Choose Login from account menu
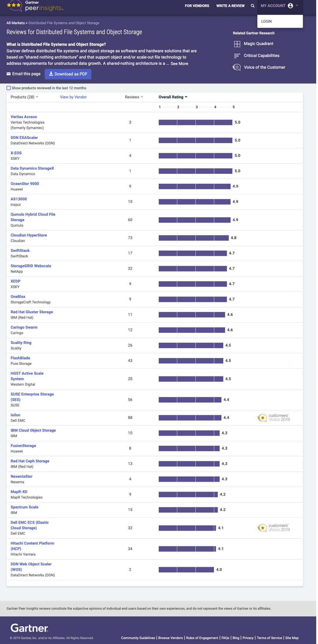Viewport: 318px width, 644px height. pyautogui.click(x=266, y=21)
